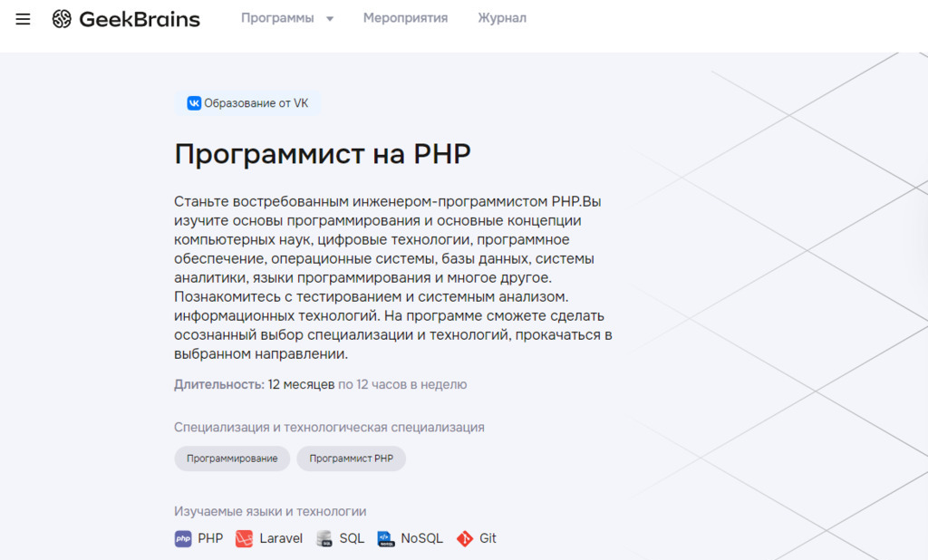
Task: Click the Git technology icon
Action: [x=465, y=538]
